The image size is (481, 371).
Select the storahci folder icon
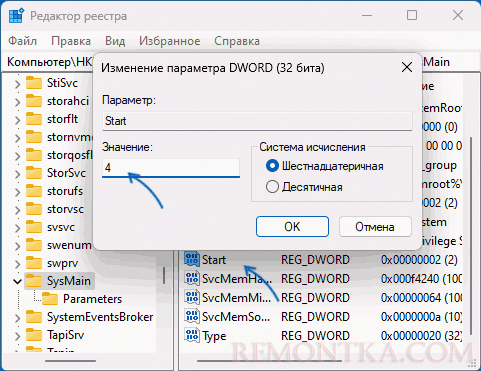coord(34,101)
